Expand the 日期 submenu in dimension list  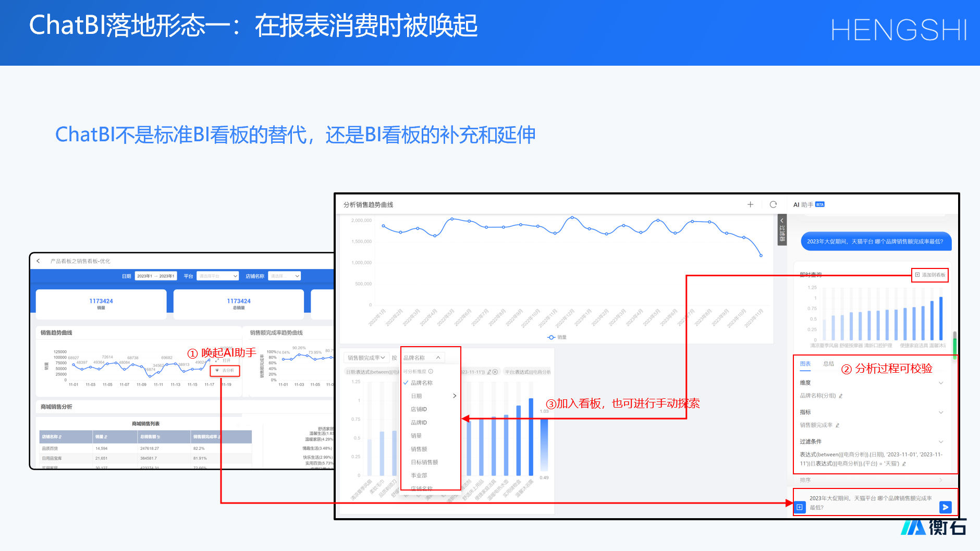click(454, 396)
